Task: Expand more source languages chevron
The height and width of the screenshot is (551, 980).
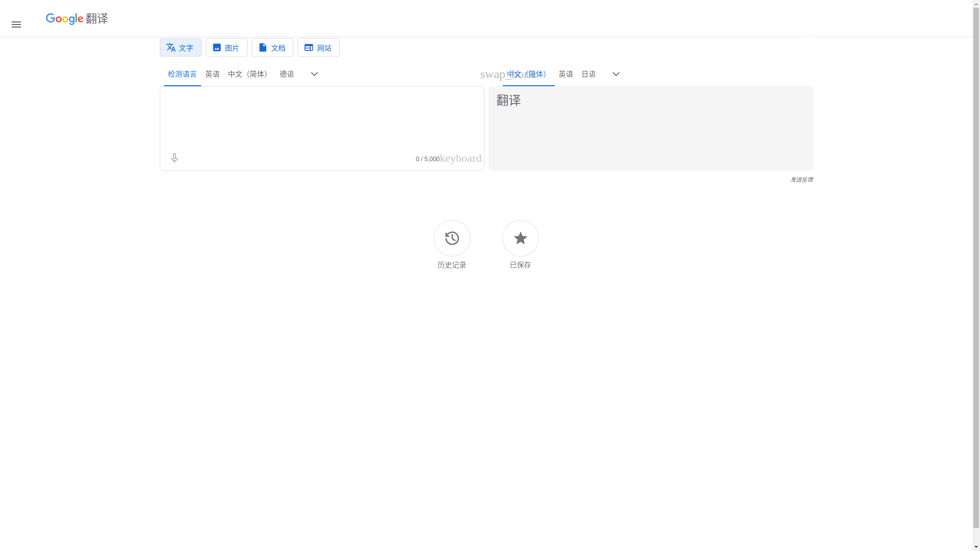Action: [314, 74]
